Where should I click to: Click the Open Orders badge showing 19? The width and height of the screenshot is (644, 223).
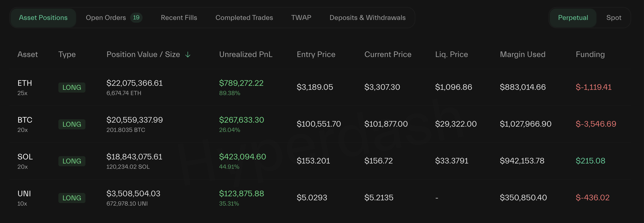pos(136,18)
